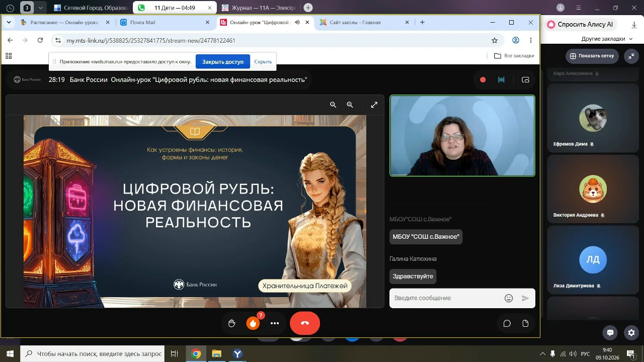Show hidden system tray icons
644x362 pixels.
[542, 354]
